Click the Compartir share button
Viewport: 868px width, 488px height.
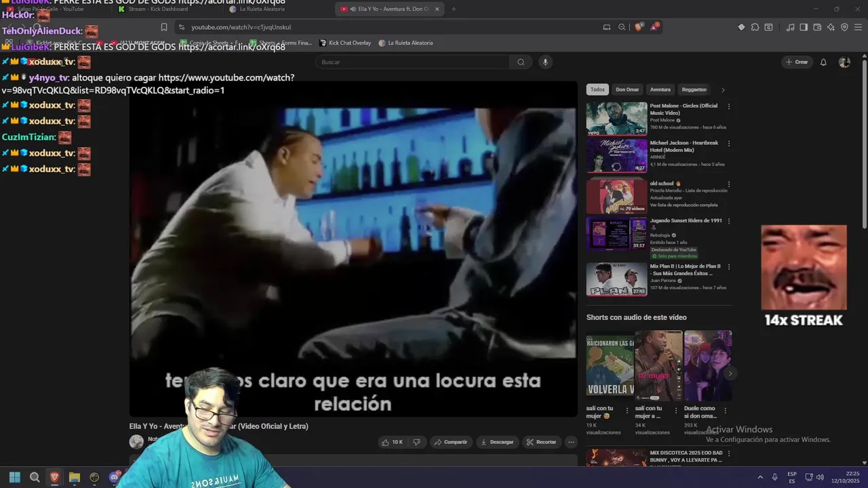coord(451,442)
